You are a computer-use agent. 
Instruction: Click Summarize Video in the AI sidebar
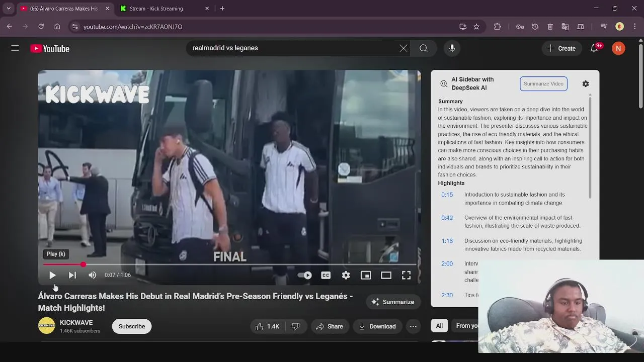pyautogui.click(x=543, y=84)
